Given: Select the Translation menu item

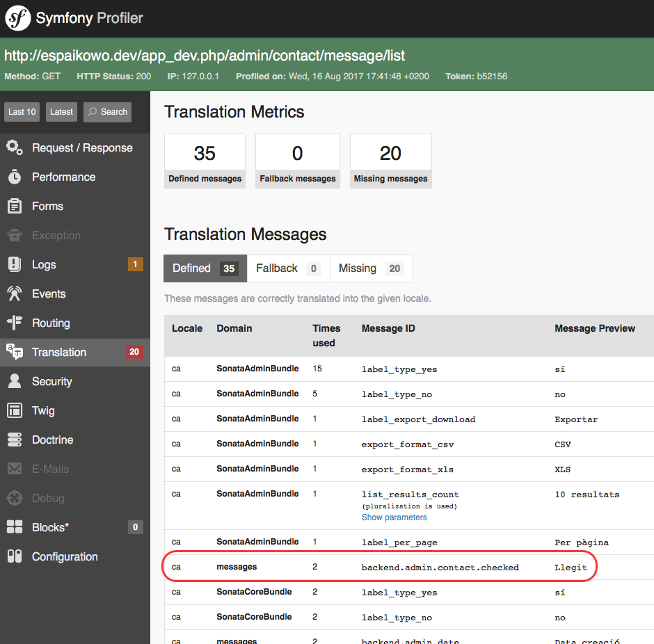Looking at the screenshot, I should [x=75, y=352].
